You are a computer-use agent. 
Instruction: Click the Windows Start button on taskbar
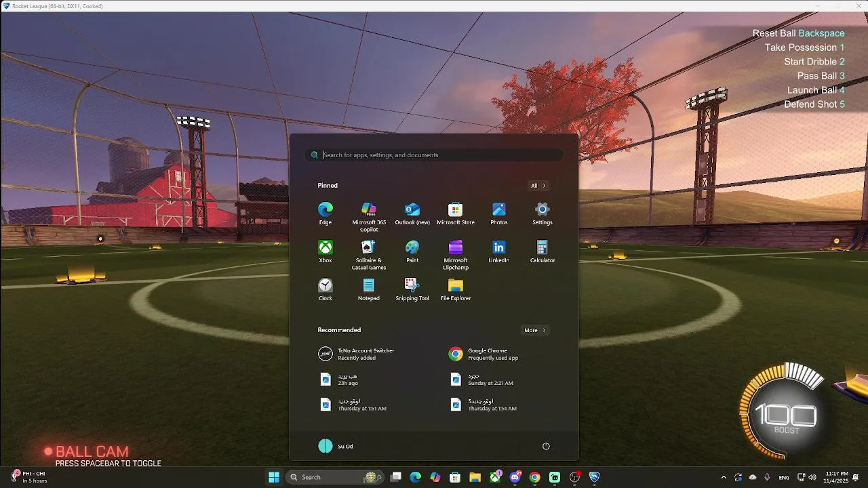pos(274,477)
